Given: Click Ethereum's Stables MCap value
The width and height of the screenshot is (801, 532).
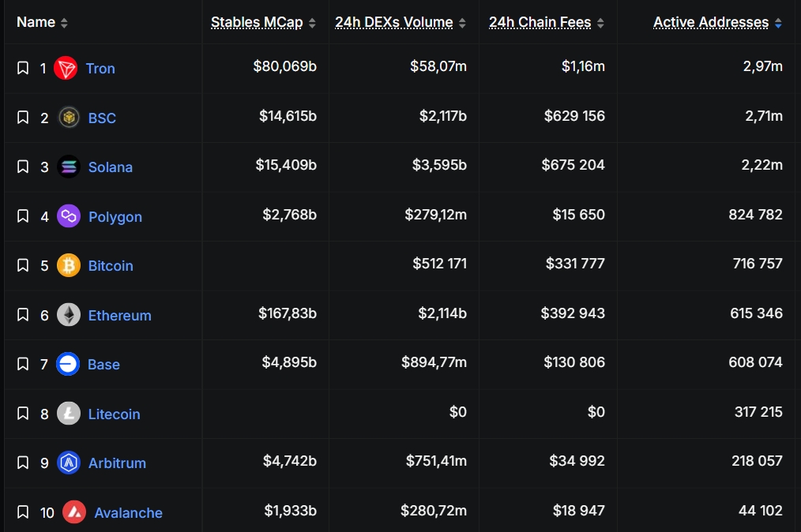Looking at the screenshot, I should pyautogui.click(x=288, y=313).
